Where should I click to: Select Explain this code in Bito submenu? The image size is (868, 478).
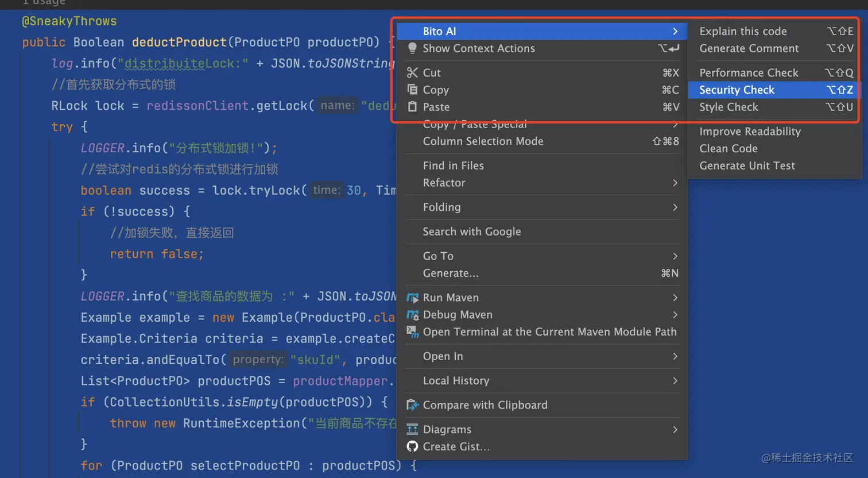coord(775,31)
